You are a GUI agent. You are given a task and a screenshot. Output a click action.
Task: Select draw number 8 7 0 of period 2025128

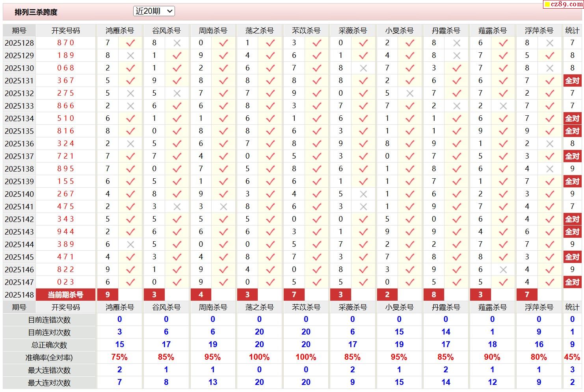pos(66,43)
